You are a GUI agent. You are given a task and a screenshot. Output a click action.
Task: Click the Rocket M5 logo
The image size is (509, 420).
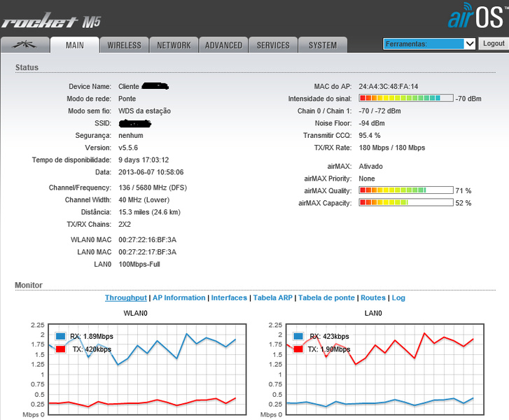point(51,21)
